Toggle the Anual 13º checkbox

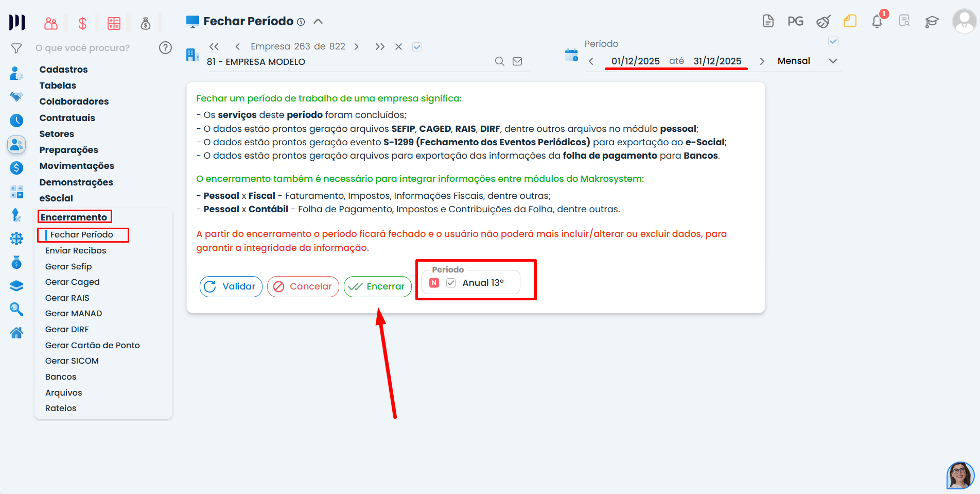click(x=451, y=283)
